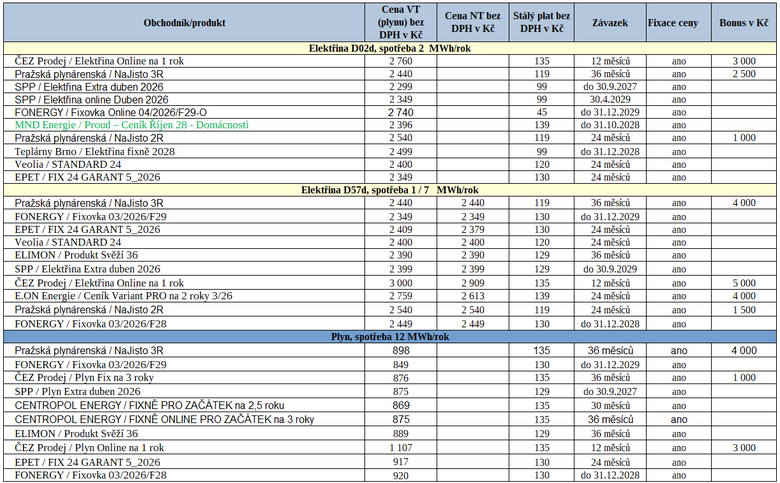Click the green 'MND Energie / Proud – Ceník Říjen 28' entry
Screen dimensions: 780x483
(x=131, y=125)
